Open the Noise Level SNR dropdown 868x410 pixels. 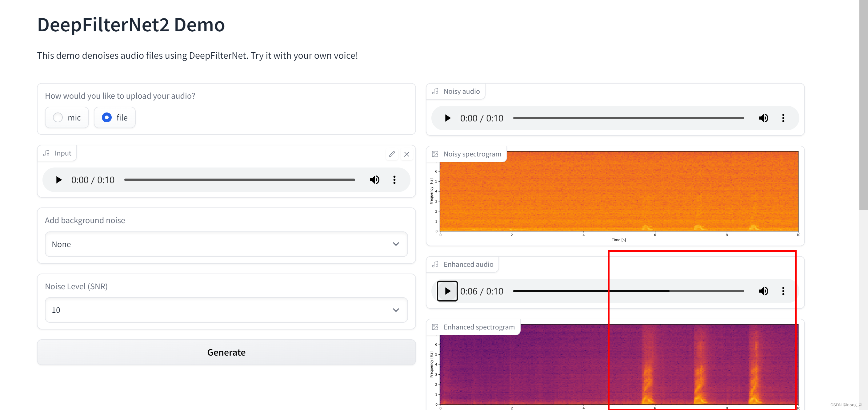[x=396, y=310]
